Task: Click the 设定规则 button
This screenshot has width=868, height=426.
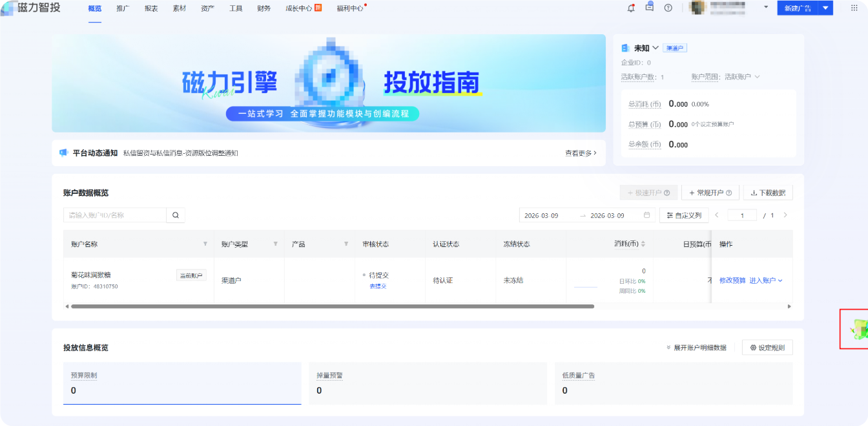Action: 767,348
